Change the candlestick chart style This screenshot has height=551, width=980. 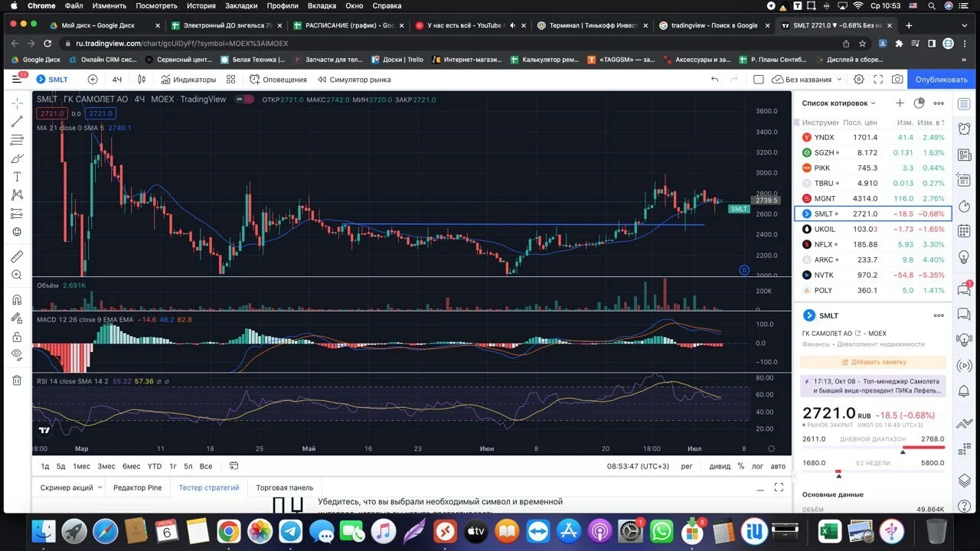142,80
